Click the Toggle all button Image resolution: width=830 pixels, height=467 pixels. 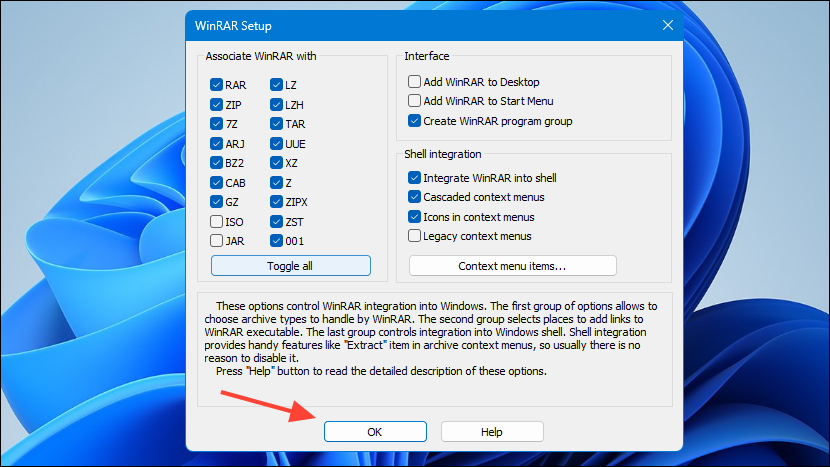coord(291,266)
